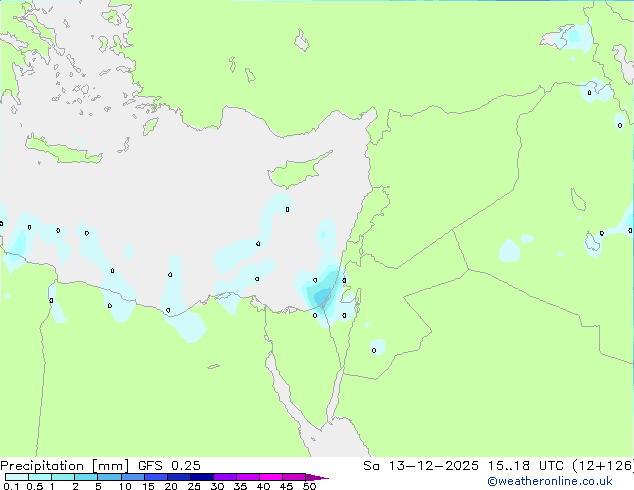Select the 5–10 mm legend color box
This screenshot has height=490, width=634.
109,477
